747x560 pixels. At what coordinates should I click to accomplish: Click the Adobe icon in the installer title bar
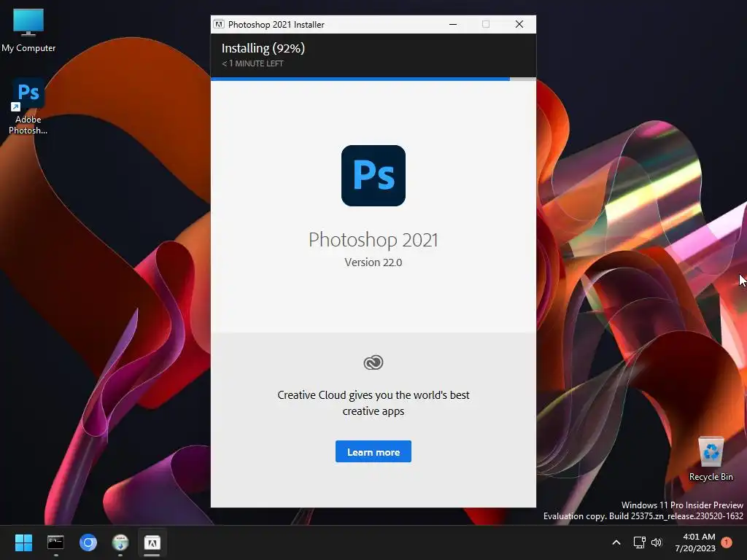click(219, 24)
